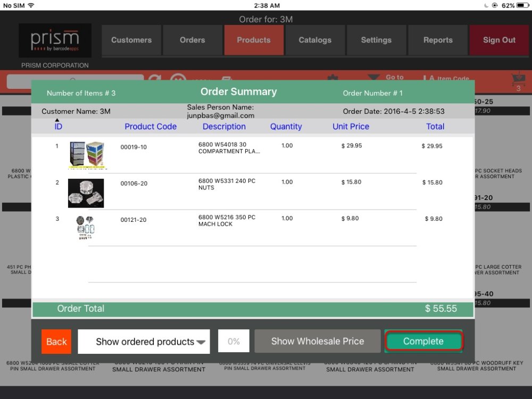Click description 6800 W54018 30 COMPARTMENT
Image resolution: width=532 pixels, height=399 pixels.
tap(229, 148)
